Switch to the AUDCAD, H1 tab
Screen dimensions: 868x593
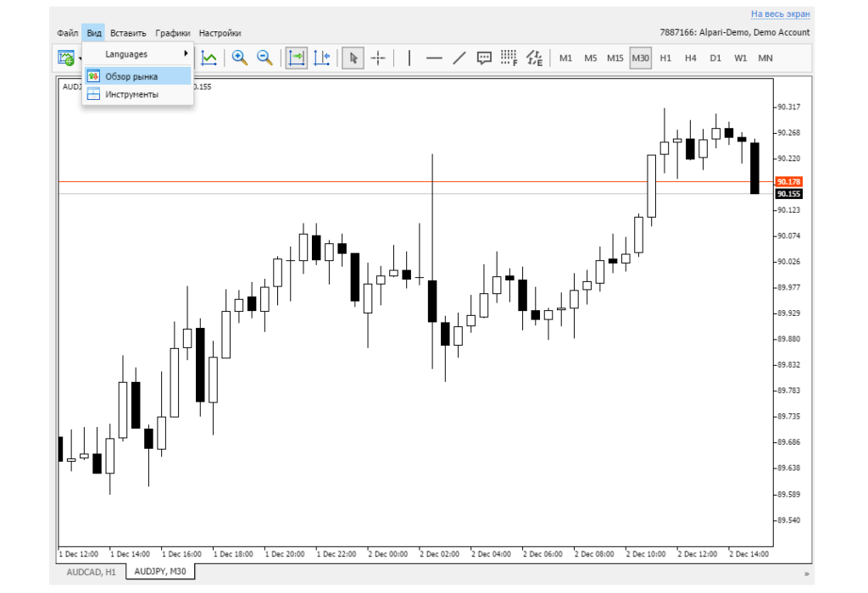pos(92,572)
